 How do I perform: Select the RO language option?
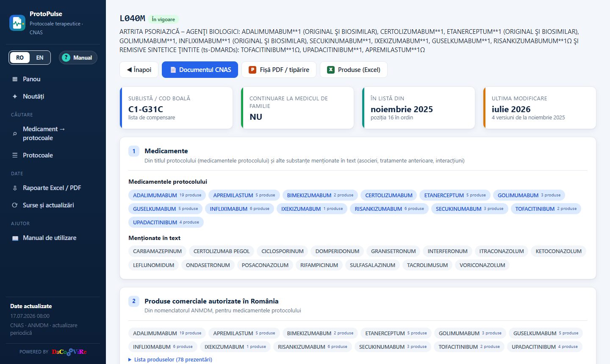click(20, 58)
